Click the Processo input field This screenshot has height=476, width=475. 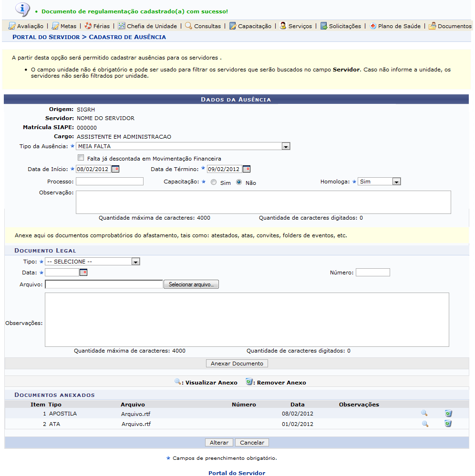tap(109, 182)
